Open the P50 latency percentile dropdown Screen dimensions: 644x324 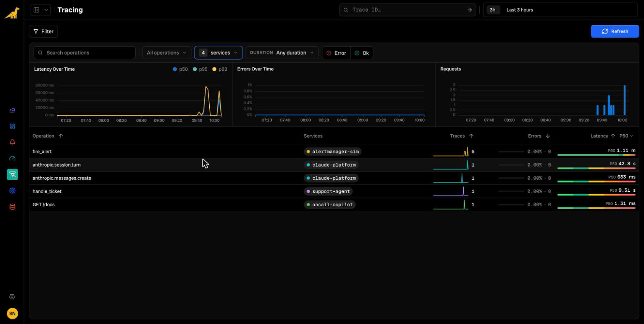(x=626, y=136)
